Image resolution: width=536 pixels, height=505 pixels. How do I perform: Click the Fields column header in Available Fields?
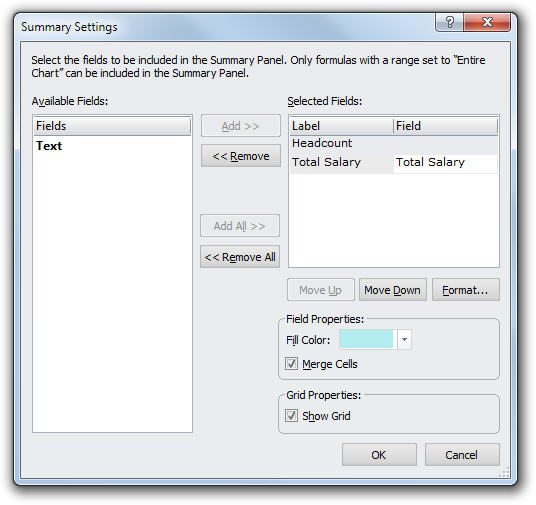[x=112, y=126]
